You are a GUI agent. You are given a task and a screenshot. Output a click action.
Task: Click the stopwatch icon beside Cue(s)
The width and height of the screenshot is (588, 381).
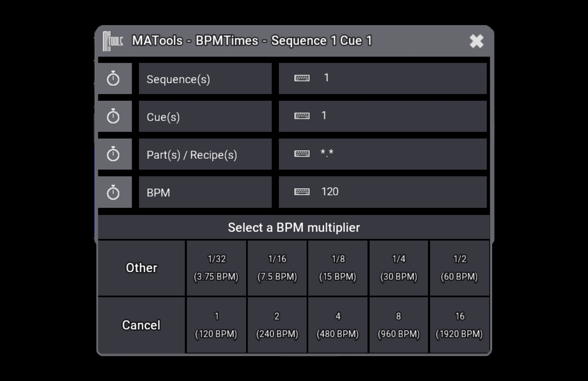[x=113, y=116]
